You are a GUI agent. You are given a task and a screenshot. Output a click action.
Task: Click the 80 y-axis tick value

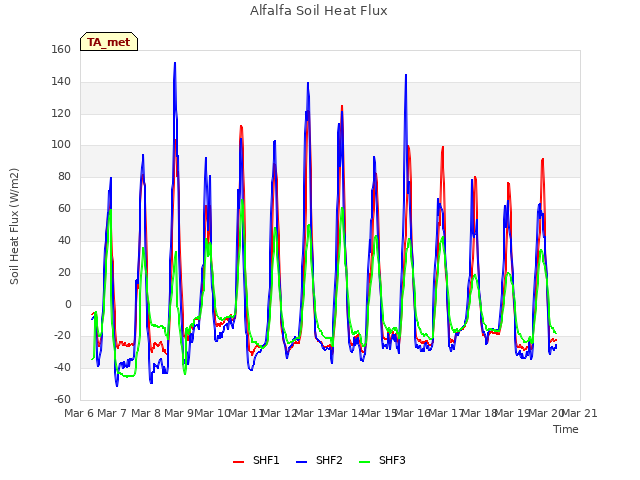point(64,177)
